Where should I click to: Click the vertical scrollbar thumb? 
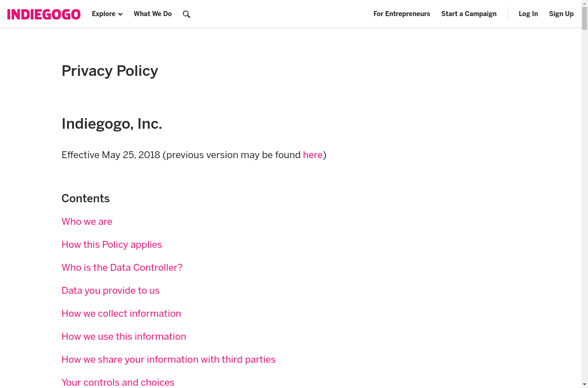[584, 18]
